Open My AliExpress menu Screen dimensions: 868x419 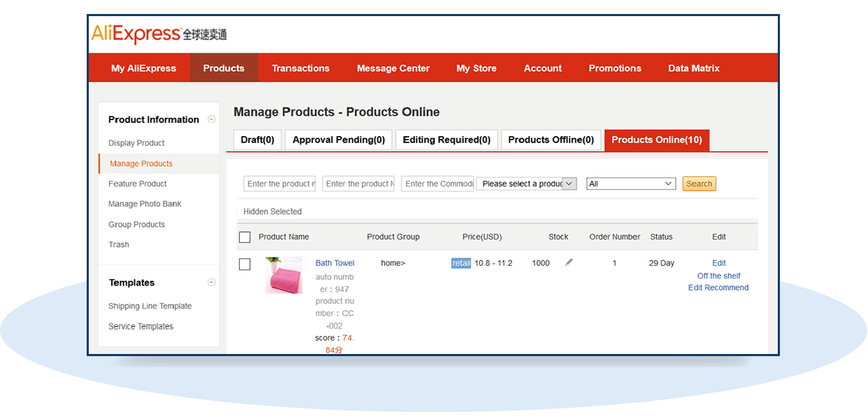[144, 68]
